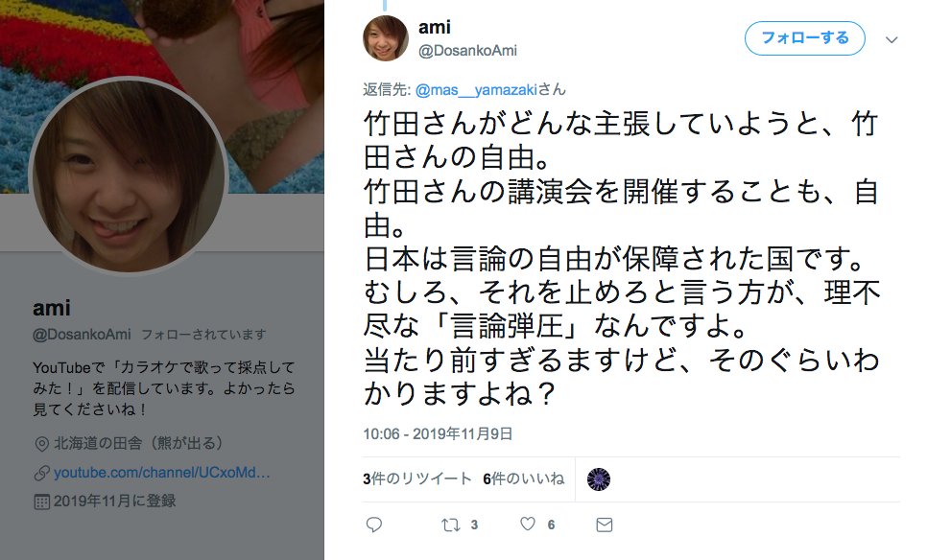
Task: Click the reply speech bubble icon
Action: click(x=373, y=525)
